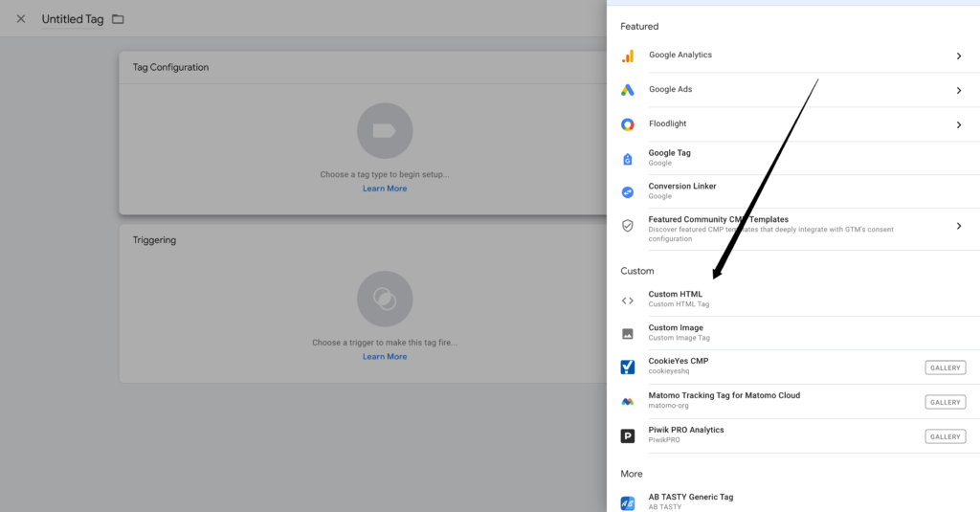Click Learn More link under Triggering
Viewport: 980px width, 512px height.
[385, 357]
